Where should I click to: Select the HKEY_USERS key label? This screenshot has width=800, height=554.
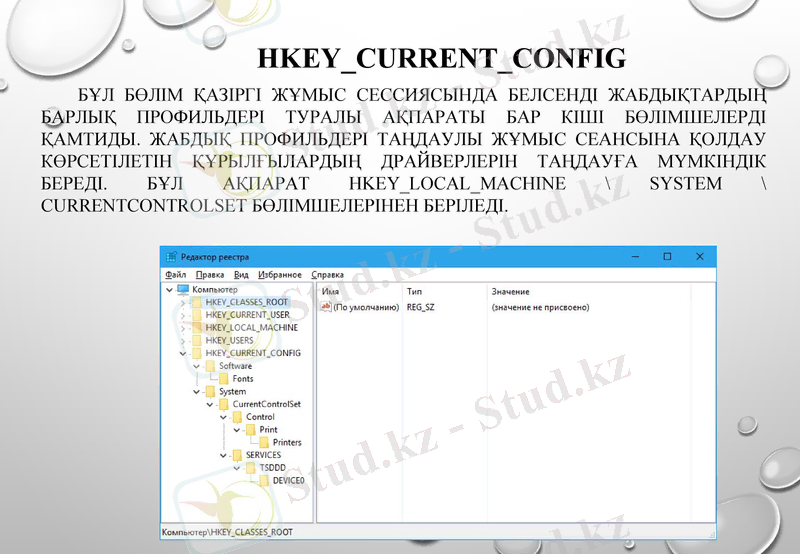pyautogui.click(x=230, y=340)
